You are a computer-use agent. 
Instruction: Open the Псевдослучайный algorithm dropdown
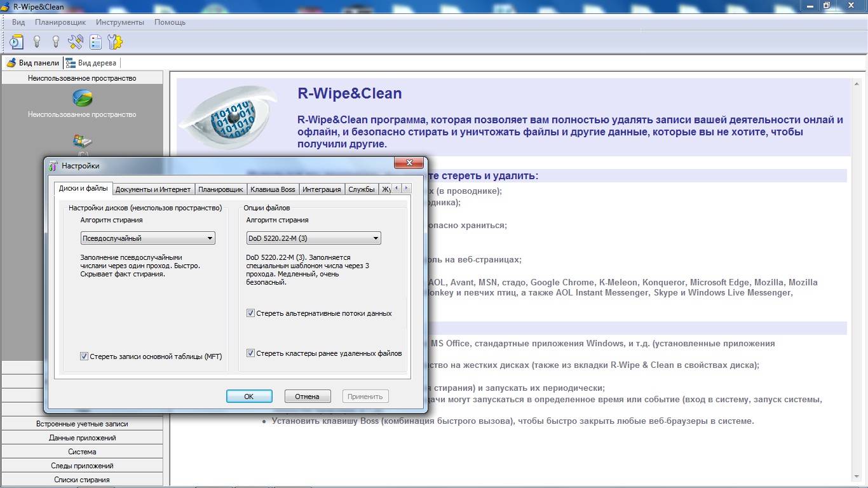148,238
